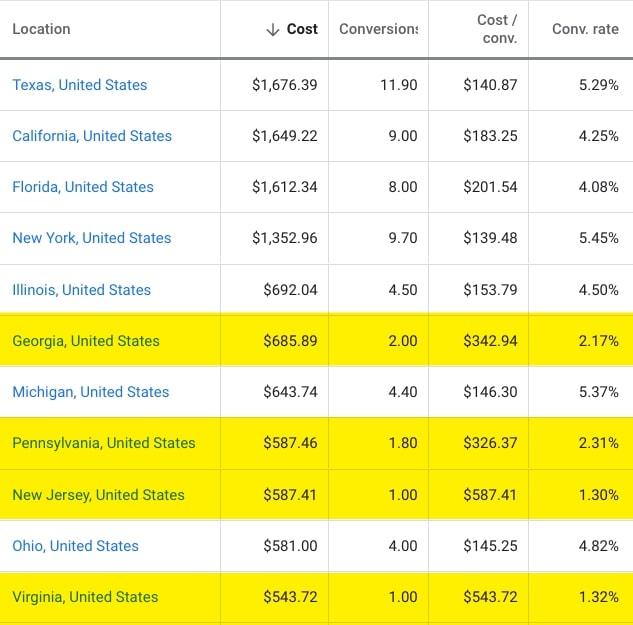The width and height of the screenshot is (633, 625).
Task: Click the sort arrow beside Cost
Action: pos(272,30)
